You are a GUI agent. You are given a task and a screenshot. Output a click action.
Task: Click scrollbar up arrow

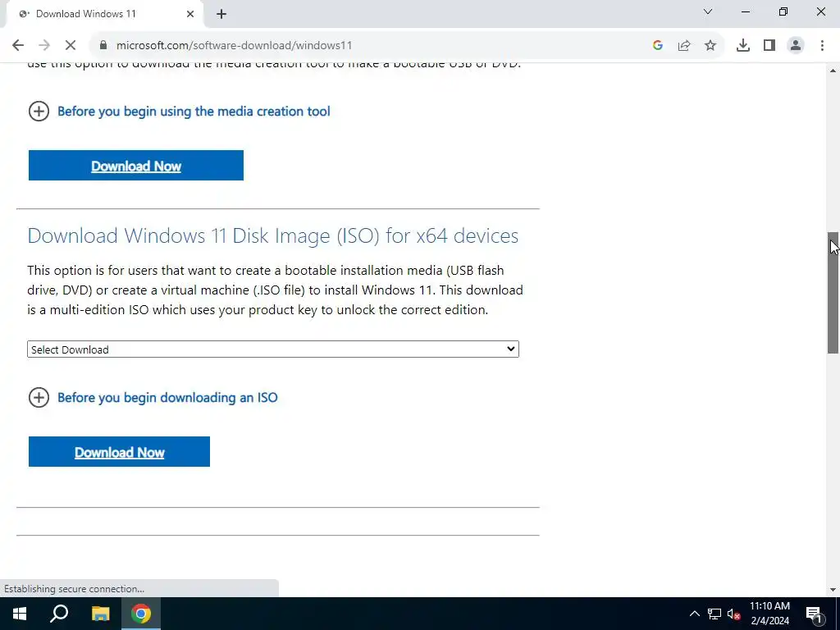click(x=833, y=71)
